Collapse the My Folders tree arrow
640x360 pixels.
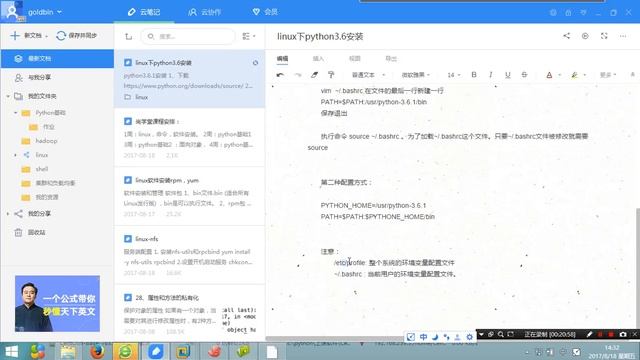click(8, 96)
